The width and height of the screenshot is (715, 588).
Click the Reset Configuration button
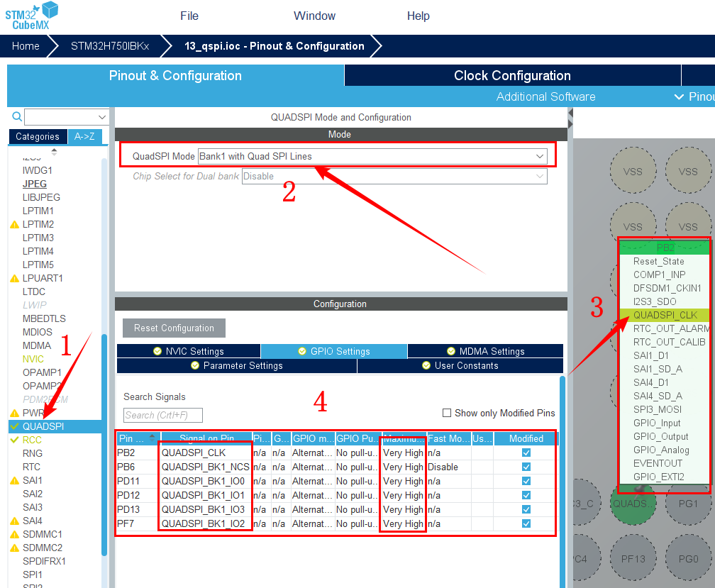[174, 328]
